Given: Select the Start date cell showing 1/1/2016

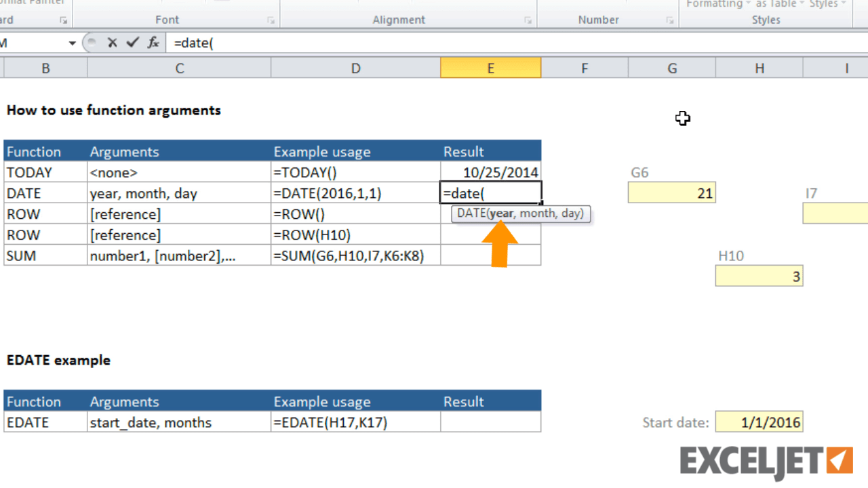Looking at the screenshot, I should (x=759, y=422).
